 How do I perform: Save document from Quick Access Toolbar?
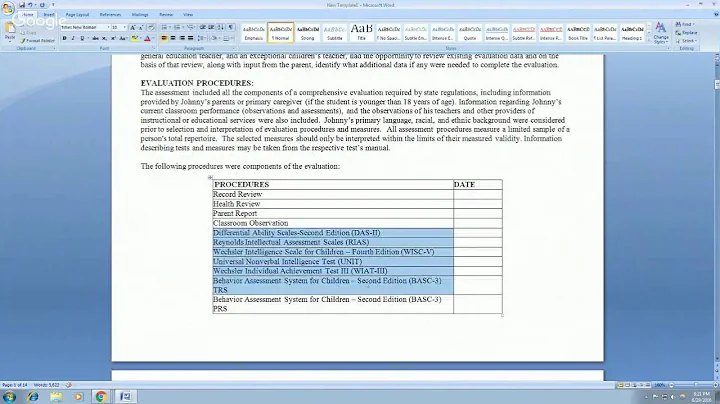[x=22, y=5]
